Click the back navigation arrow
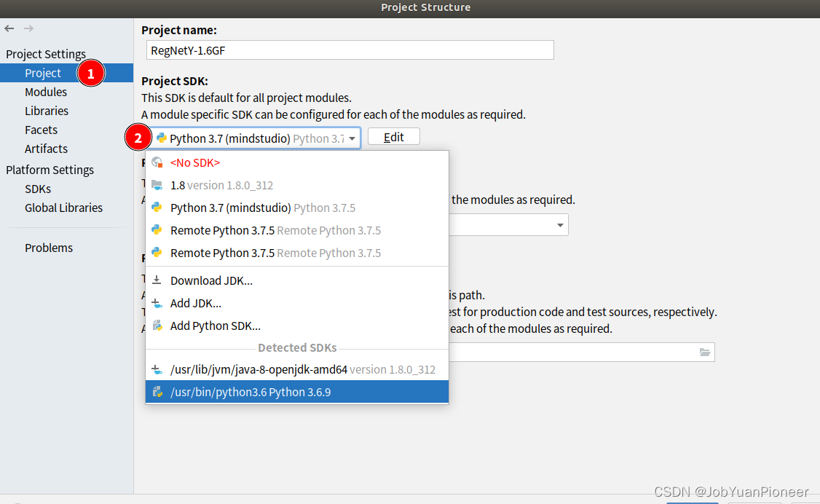 pos(9,28)
